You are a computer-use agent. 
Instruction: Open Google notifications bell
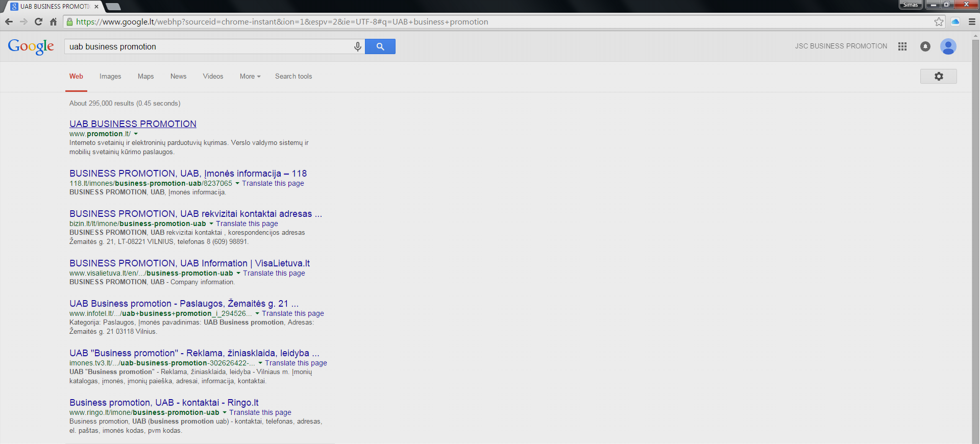click(x=925, y=46)
